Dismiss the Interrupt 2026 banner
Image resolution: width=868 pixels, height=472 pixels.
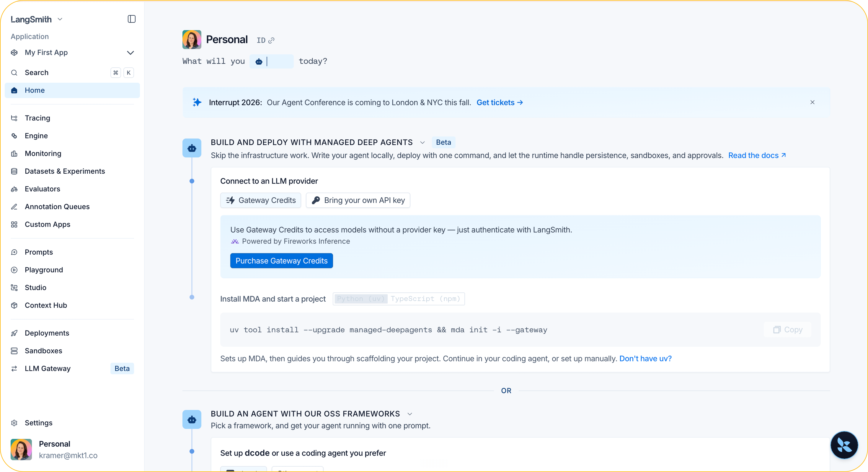click(812, 102)
